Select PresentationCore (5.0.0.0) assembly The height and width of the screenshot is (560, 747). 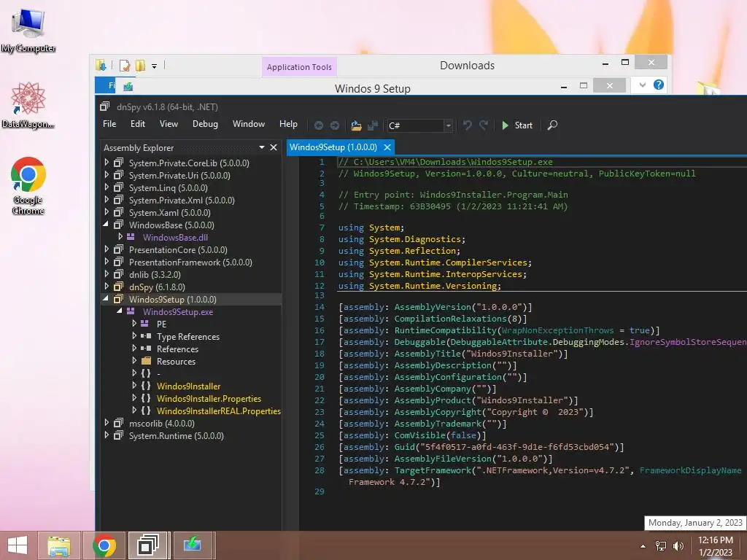[178, 250]
